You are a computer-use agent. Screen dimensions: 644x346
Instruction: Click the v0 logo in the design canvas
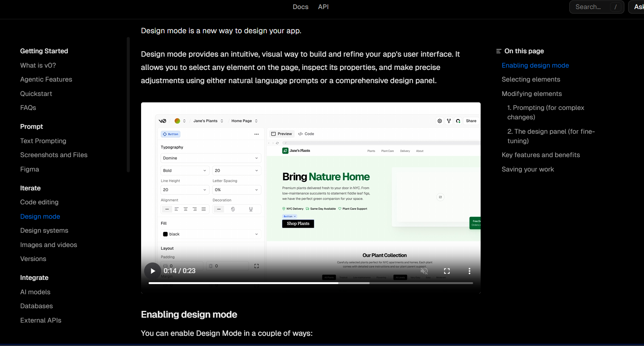pos(161,120)
